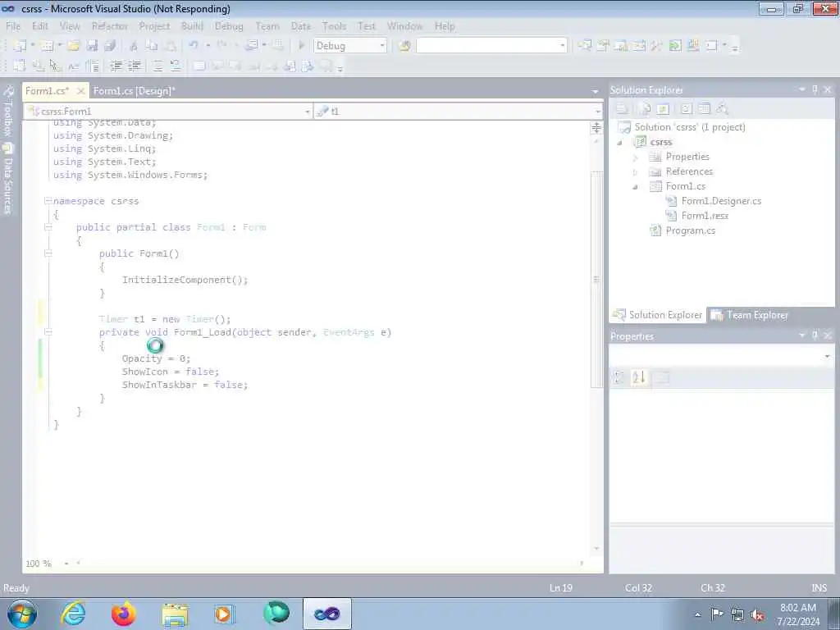Expand the References node in Solution Explorer
The width and height of the screenshot is (840, 630).
(x=636, y=172)
